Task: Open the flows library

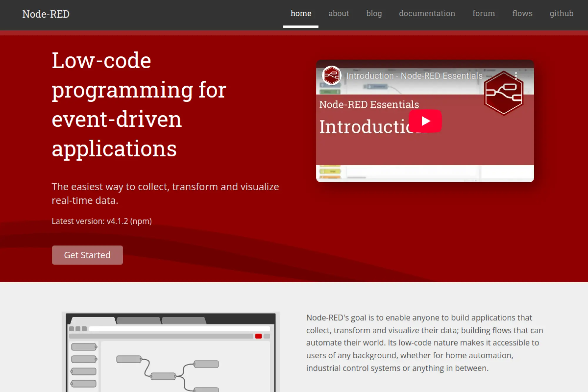Action: click(x=522, y=14)
